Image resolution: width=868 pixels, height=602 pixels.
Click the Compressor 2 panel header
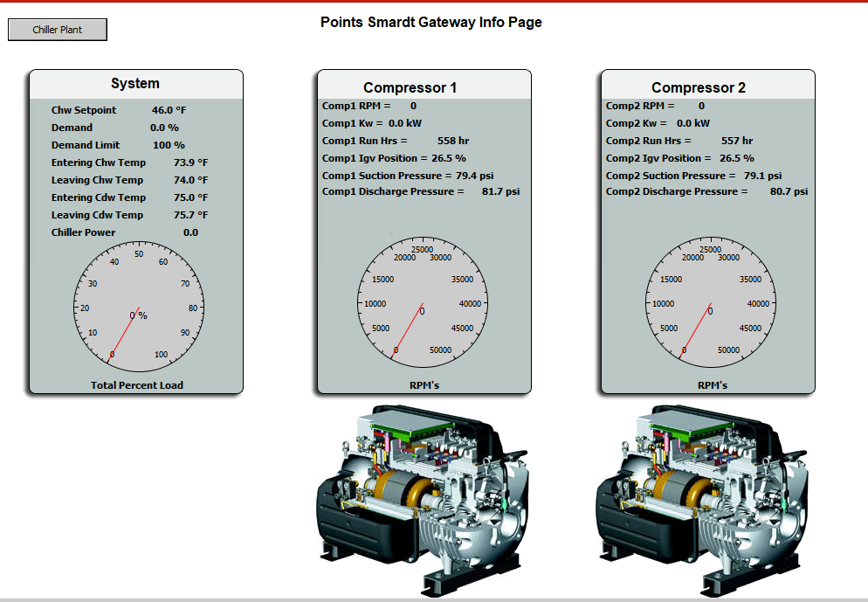pos(708,85)
